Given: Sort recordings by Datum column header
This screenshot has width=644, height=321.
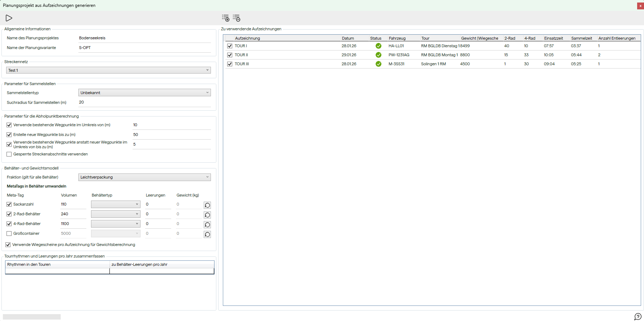Looking at the screenshot, I should coord(348,38).
